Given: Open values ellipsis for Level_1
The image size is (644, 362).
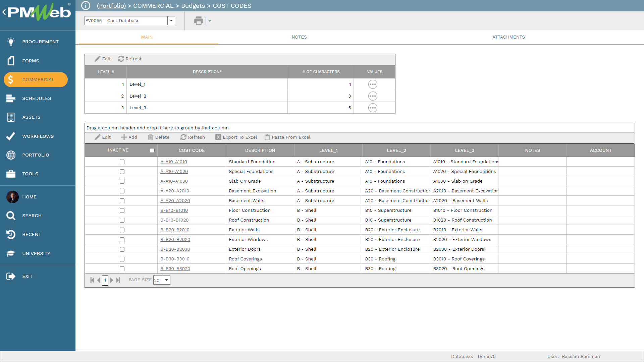Looking at the screenshot, I should tap(373, 84).
